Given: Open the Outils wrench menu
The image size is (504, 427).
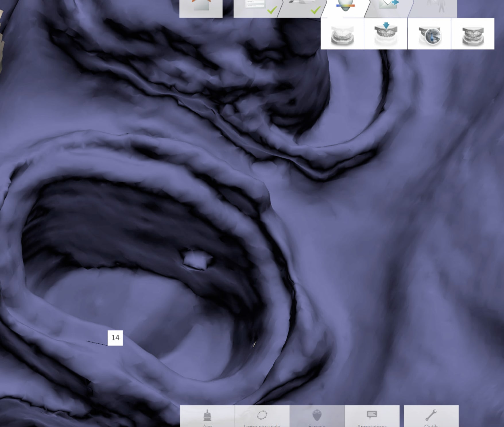Looking at the screenshot, I should coord(431,417).
